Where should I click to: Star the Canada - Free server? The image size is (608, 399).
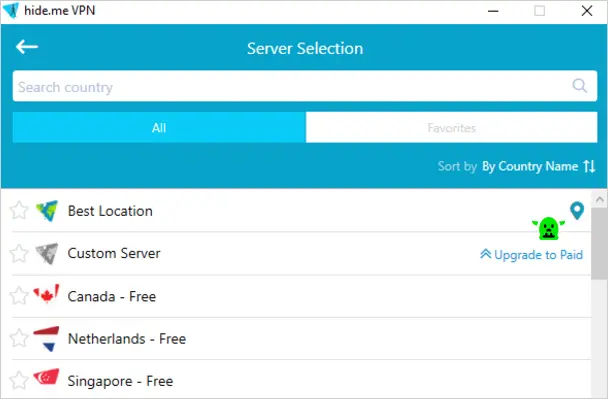(19, 296)
